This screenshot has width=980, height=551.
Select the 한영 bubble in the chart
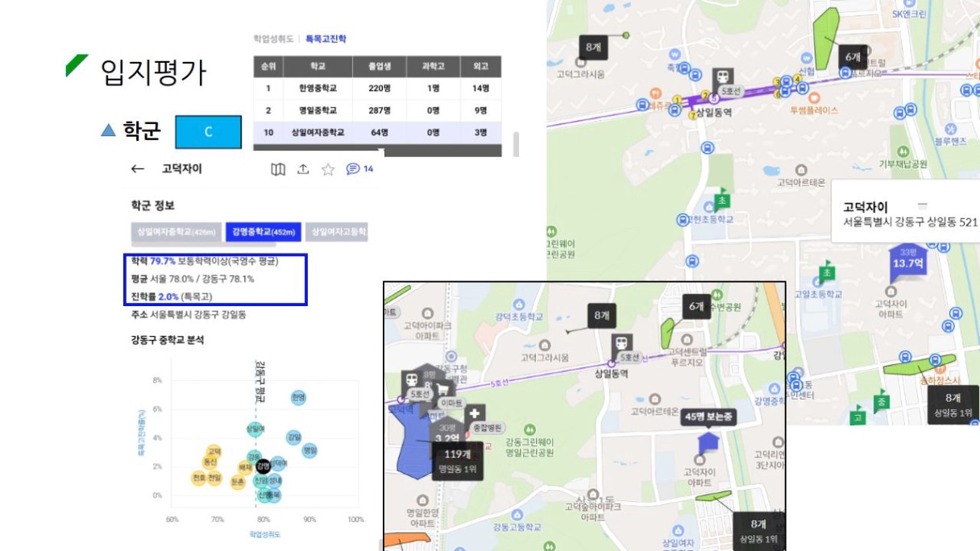[x=298, y=397]
